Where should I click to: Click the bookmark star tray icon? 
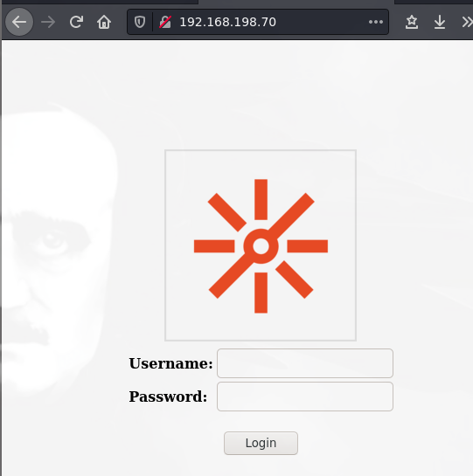(412, 22)
